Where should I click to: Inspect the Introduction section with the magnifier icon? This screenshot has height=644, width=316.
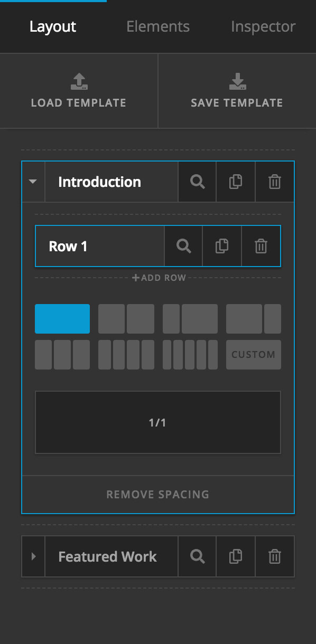197,182
